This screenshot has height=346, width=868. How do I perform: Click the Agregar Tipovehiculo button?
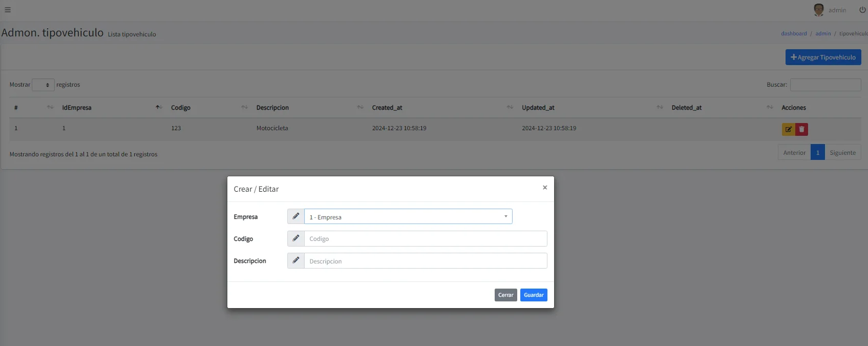click(823, 57)
